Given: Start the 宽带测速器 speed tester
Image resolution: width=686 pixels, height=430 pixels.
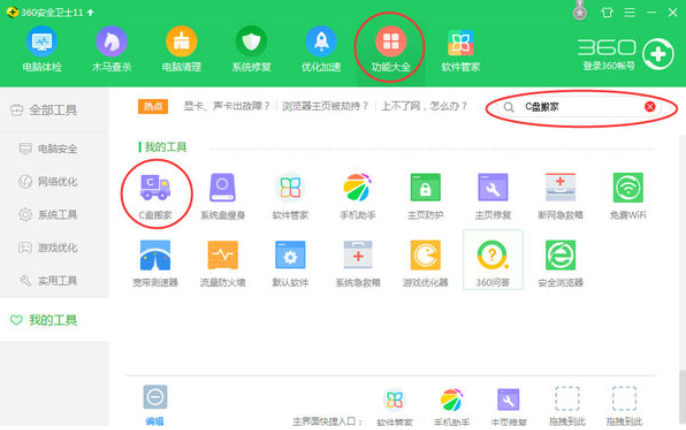Looking at the screenshot, I should [156, 257].
